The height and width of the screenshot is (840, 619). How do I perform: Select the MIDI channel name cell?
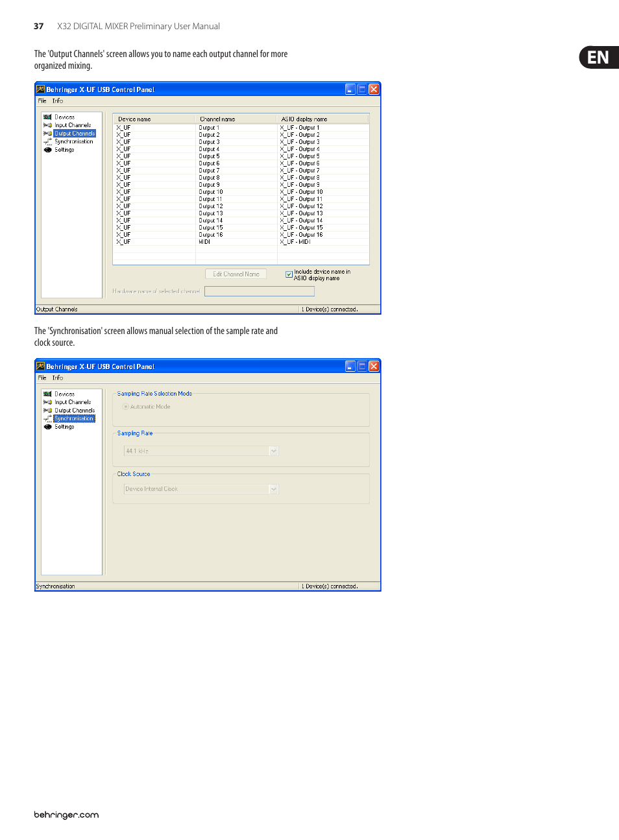point(204,242)
